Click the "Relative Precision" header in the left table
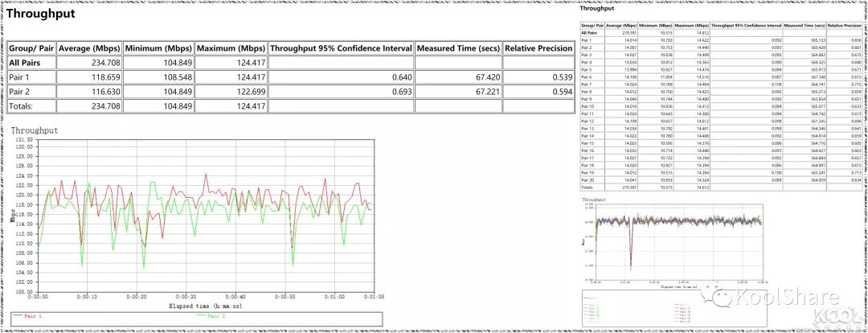868x333 pixels. coord(538,48)
